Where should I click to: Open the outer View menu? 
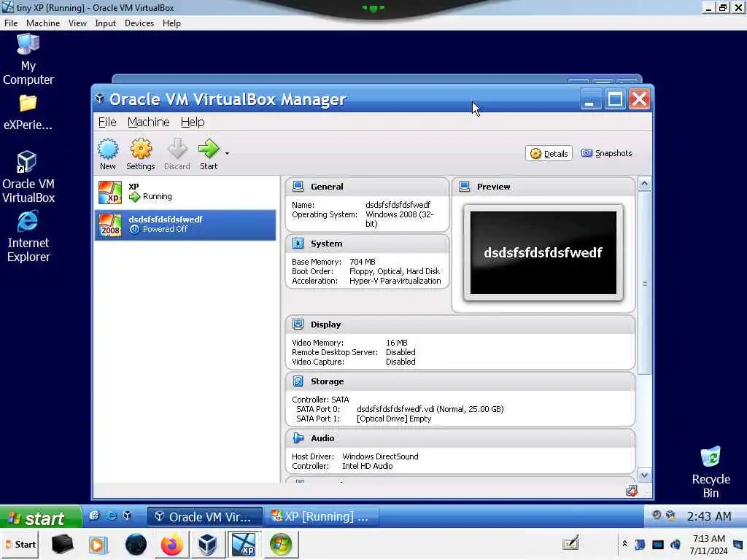pos(77,23)
